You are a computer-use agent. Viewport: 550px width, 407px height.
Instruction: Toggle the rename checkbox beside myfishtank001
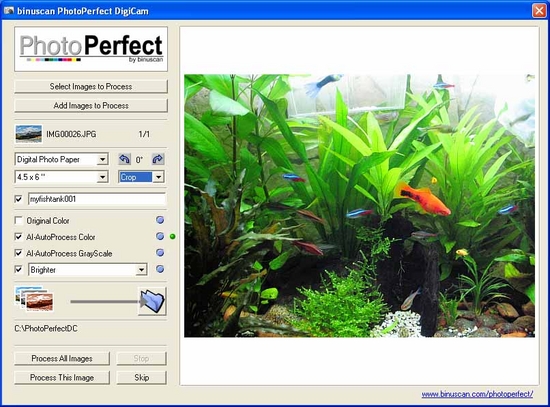[19, 199]
